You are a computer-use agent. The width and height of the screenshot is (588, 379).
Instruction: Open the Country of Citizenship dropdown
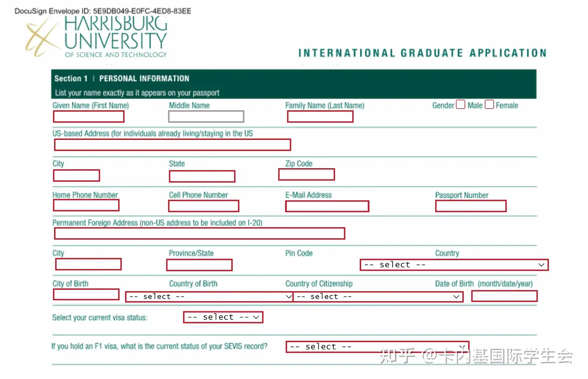pyautogui.click(x=378, y=297)
